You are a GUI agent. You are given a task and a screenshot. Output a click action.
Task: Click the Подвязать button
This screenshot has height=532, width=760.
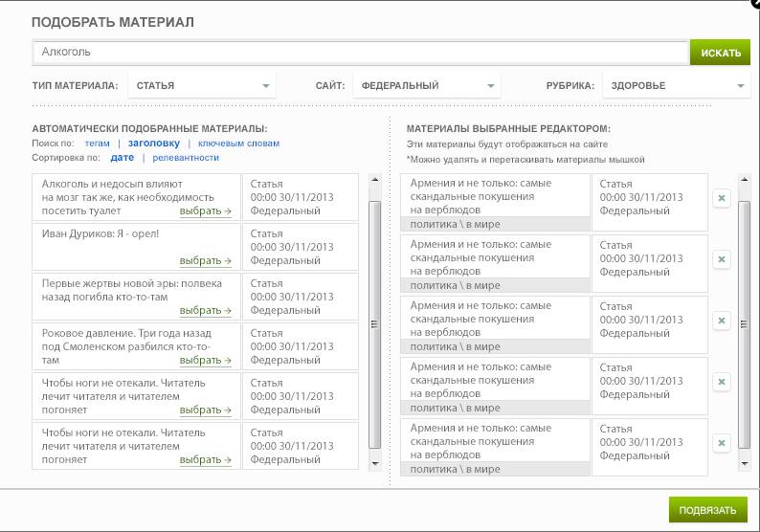pyautogui.click(x=707, y=510)
